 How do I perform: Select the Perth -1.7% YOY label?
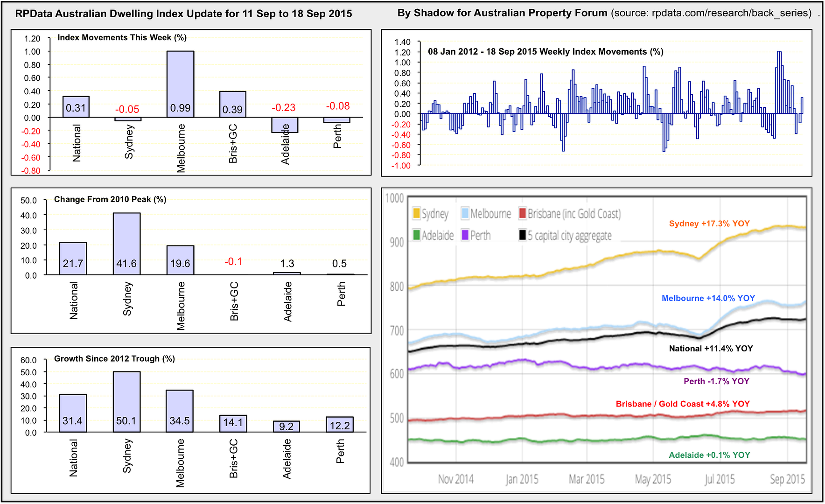pyautogui.click(x=716, y=381)
